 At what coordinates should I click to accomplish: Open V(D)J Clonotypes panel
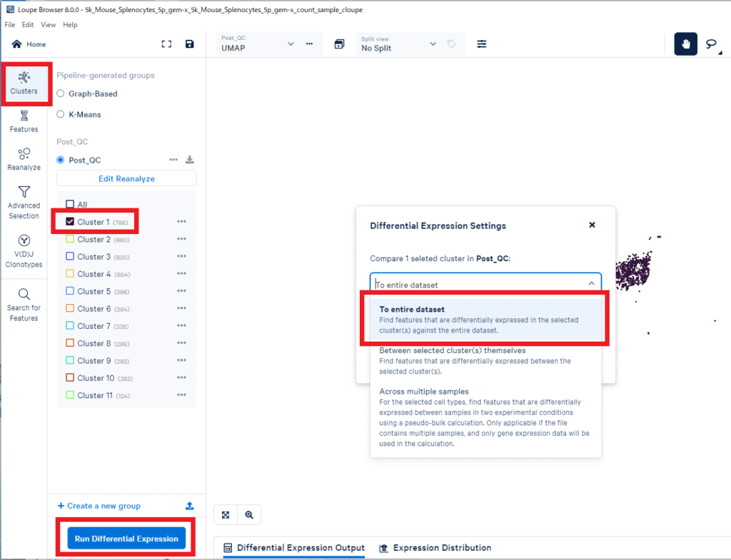click(x=24, y=251)
